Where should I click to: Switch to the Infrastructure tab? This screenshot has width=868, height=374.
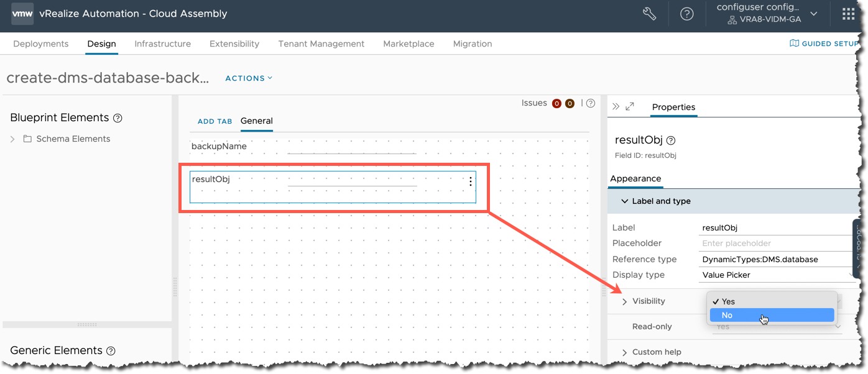click(162, 43)
